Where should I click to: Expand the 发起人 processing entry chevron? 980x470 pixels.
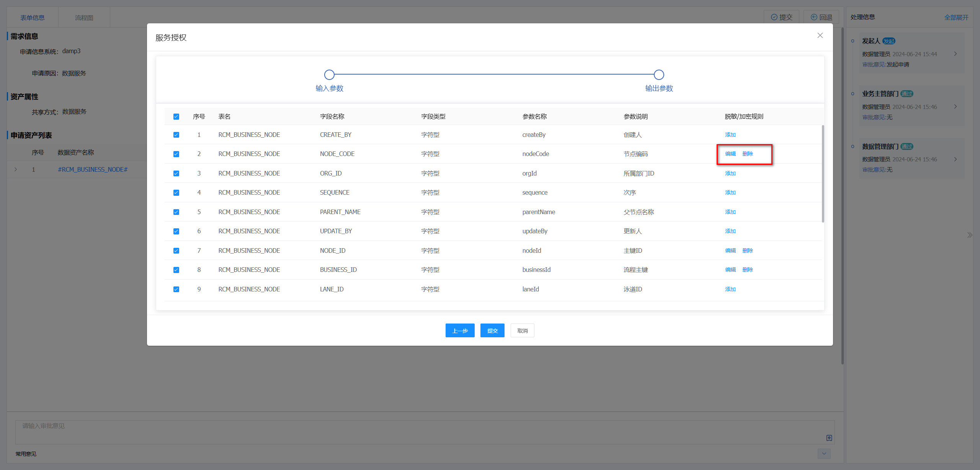click(x=955, y=54)
